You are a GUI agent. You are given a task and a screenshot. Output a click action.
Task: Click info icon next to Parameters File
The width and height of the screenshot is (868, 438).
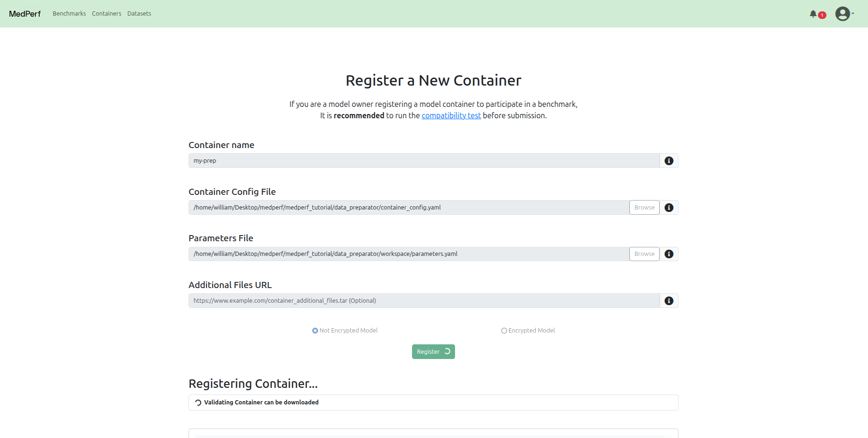(x=669, y=254)
